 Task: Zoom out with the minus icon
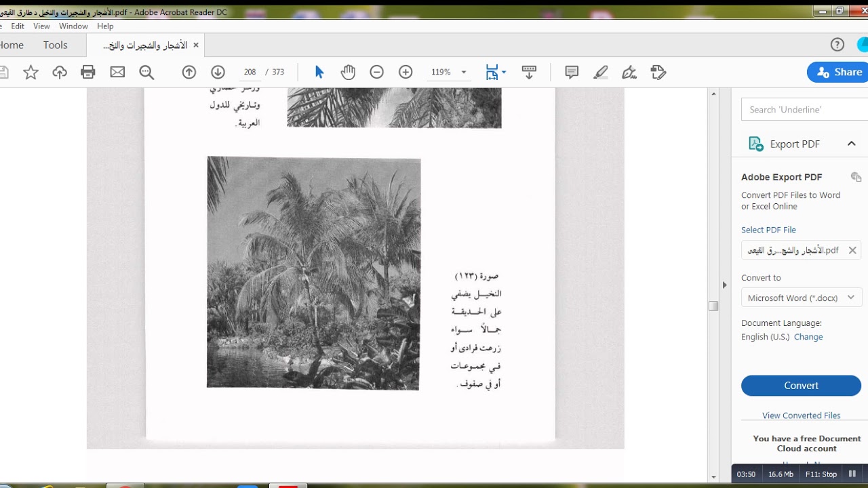click(x=377, y=72)
